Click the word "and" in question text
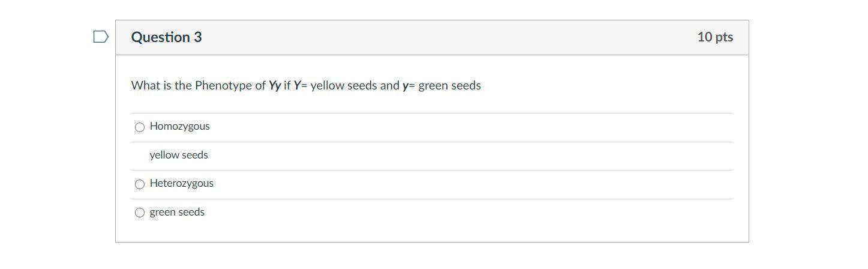 coord(389,85)
